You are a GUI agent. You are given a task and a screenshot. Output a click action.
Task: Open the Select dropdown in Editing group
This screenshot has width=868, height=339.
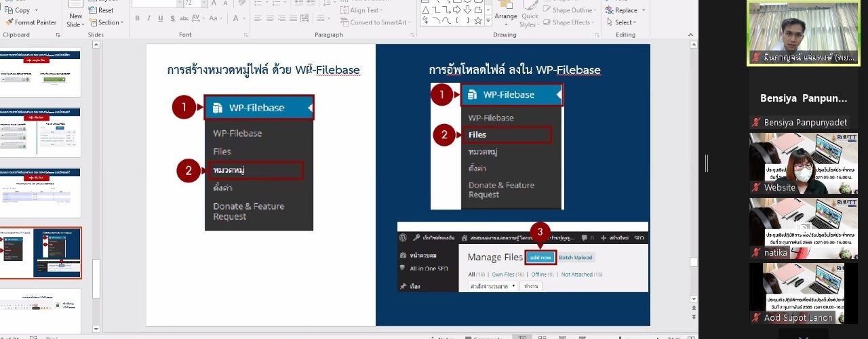point(623,22)
